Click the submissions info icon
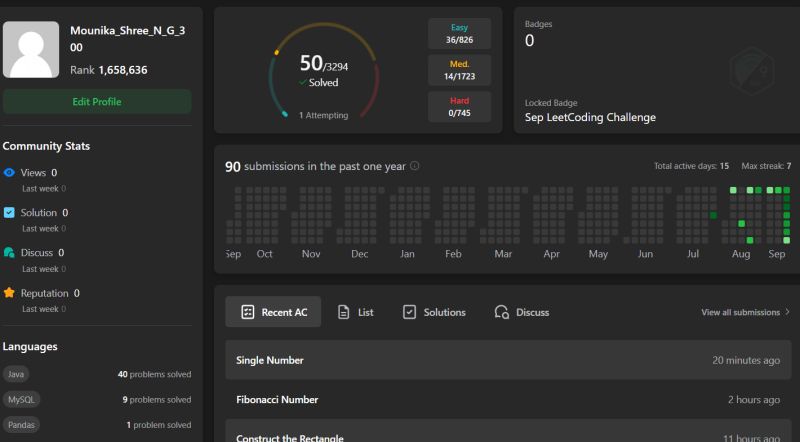The height and width of the screenshot is (442, 800). (x=415, y=167)
